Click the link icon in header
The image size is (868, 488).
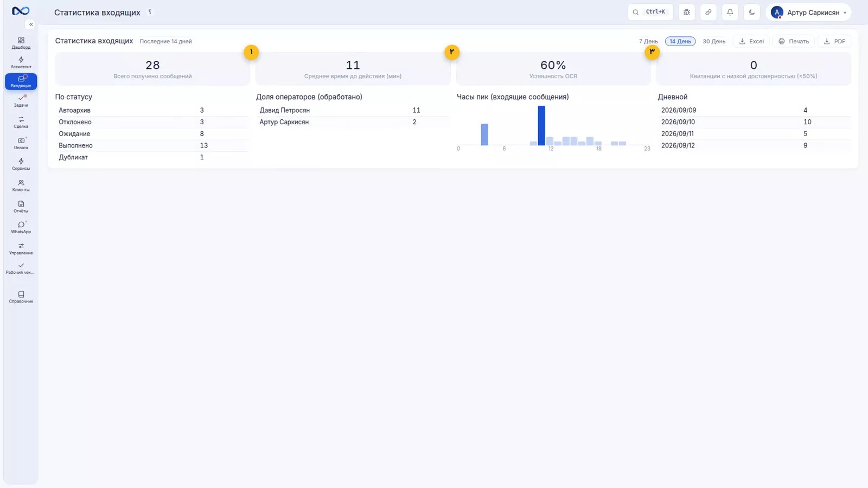709,12
